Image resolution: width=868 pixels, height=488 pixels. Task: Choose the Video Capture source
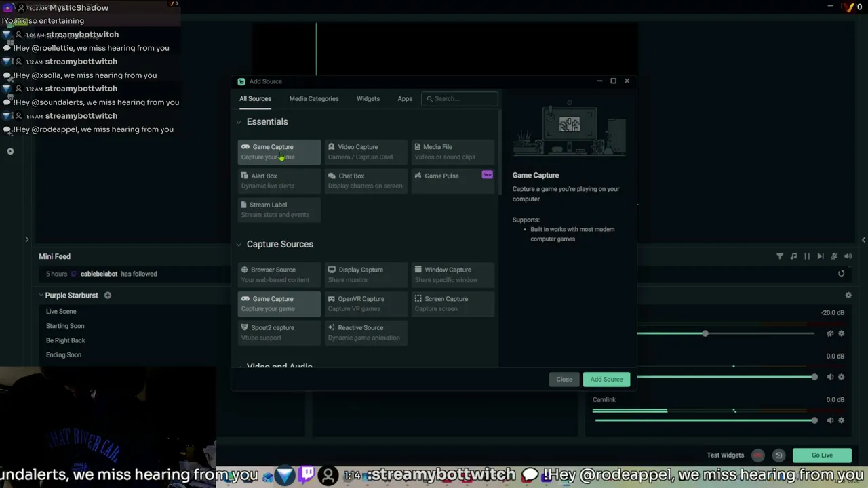(366, 152)
